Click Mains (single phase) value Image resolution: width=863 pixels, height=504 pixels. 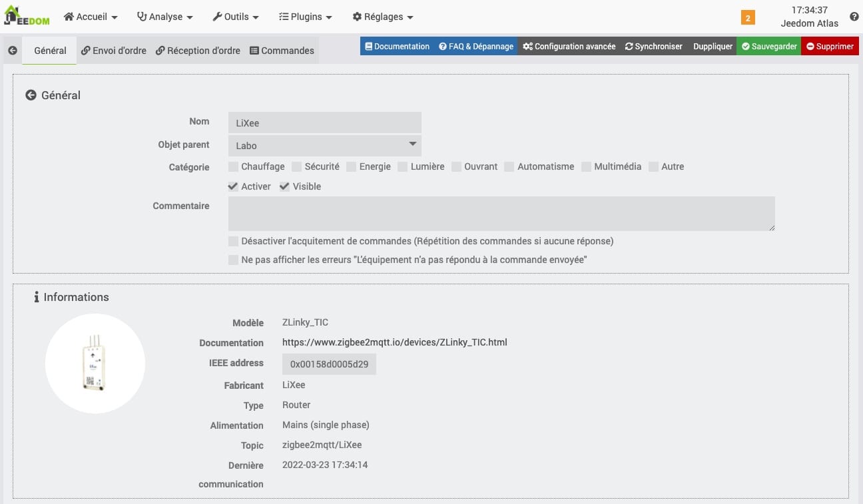click(x=326, y=425)
